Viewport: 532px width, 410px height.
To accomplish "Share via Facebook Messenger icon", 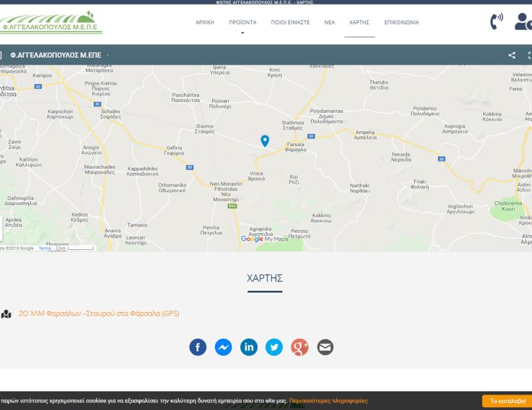I will (223, 347).
